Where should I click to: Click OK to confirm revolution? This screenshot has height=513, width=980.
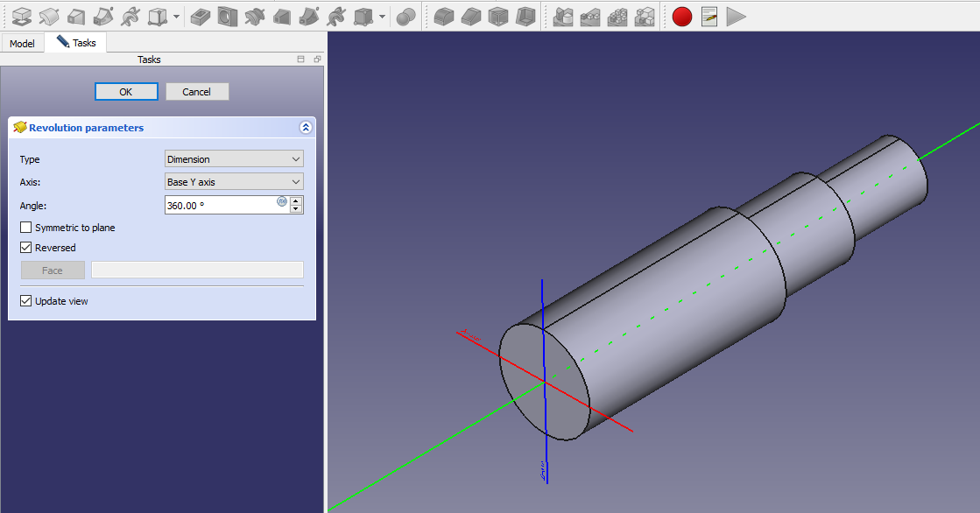pos(126,92)
